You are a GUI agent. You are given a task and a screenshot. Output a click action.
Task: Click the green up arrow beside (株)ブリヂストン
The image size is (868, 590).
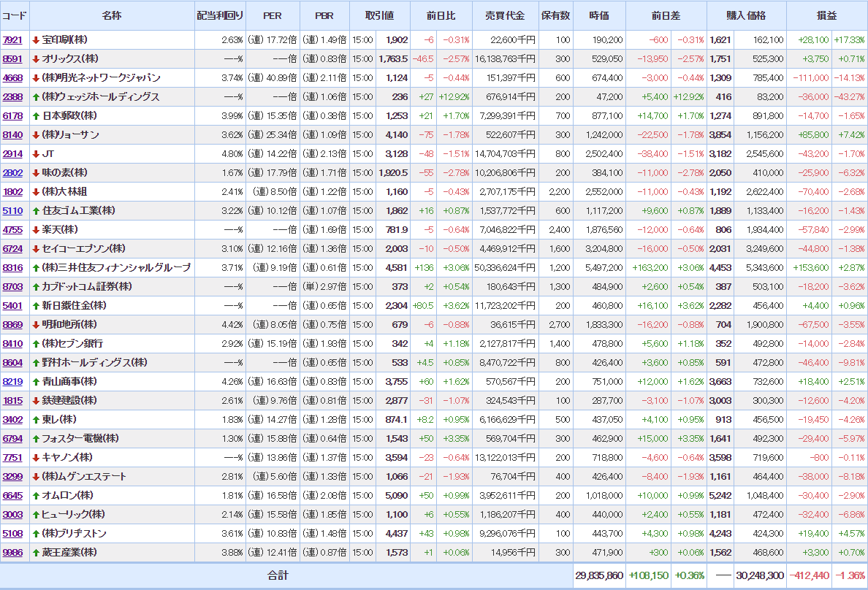pos(36,534)
